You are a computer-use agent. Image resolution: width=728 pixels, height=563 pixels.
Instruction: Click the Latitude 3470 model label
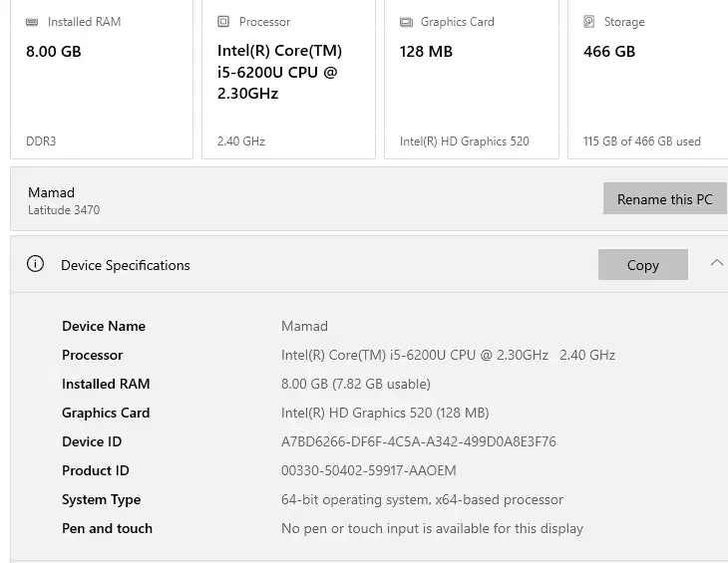point(64,210)
